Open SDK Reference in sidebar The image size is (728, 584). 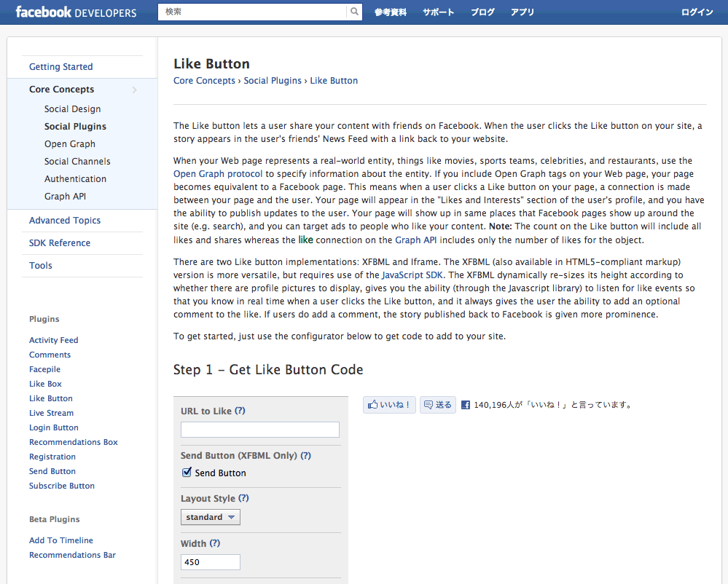[60, 242]
